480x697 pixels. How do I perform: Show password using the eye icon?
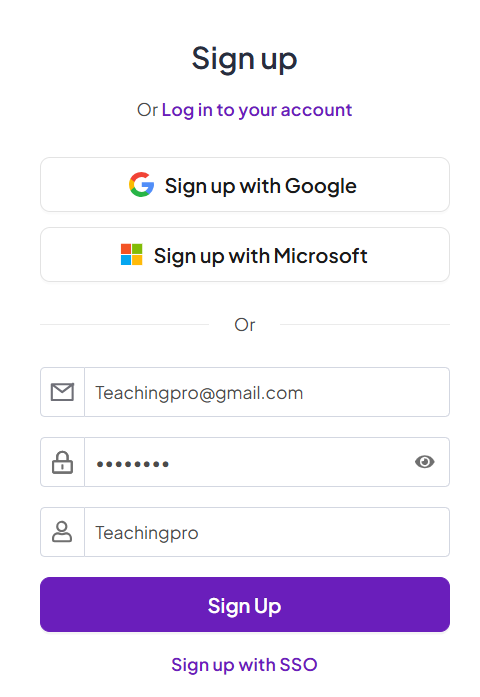[424, 462]
